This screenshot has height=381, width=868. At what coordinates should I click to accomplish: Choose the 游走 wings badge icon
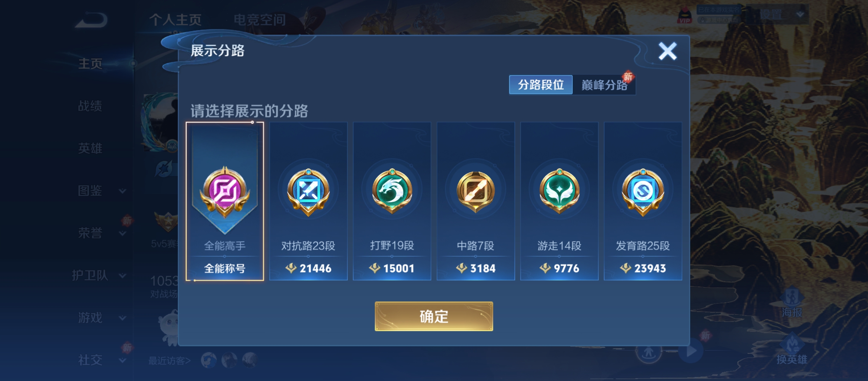coord(559,191)
